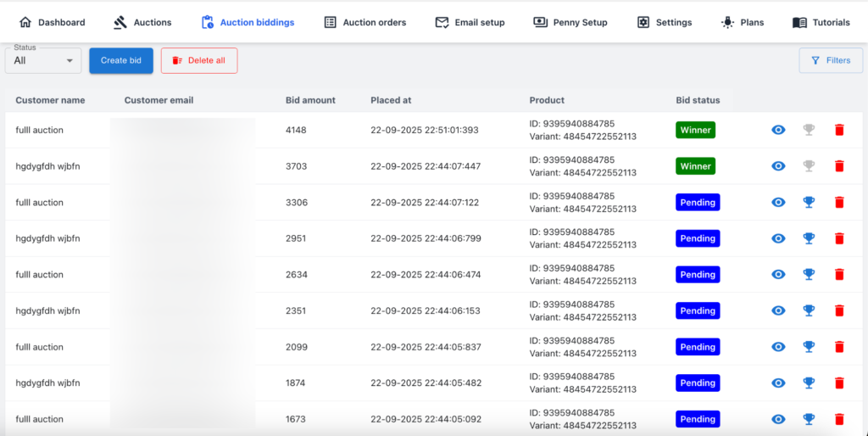Click the Create bid button
Screen dimensions: 868x436
pyautogui.click(x=121, y=60)
